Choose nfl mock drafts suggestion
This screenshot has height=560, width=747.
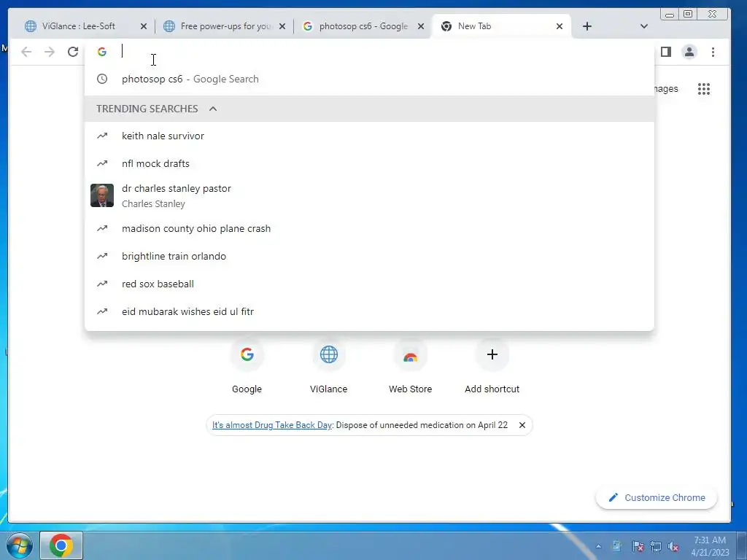[369, 164]
